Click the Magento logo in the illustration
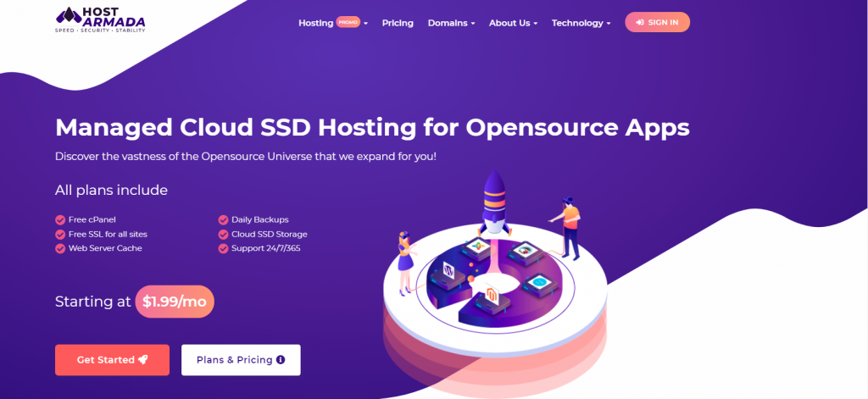Viewport: 868px width, 399px height. coord(492,294)
